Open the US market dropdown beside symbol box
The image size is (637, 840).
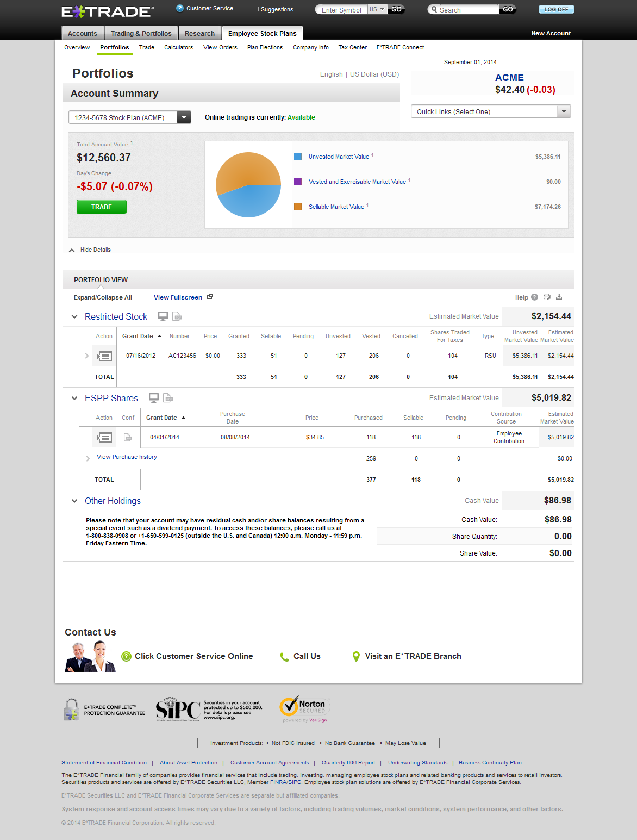point(378,9)
